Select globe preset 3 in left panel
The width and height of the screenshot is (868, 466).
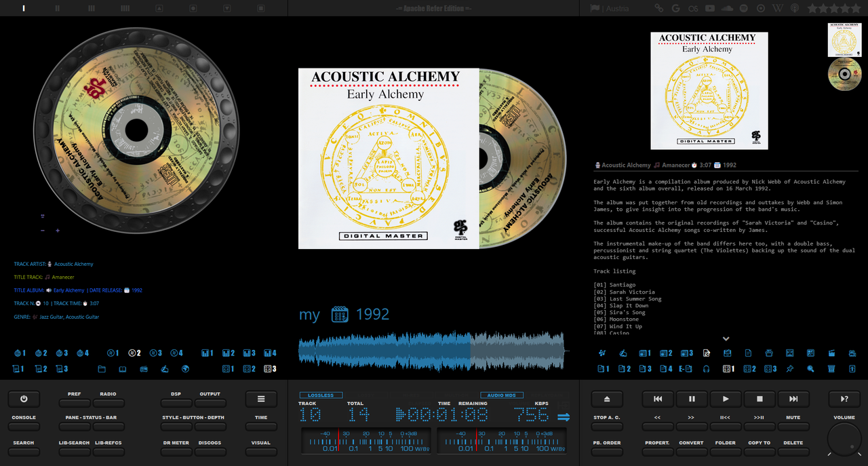click(x=62, y=353)
